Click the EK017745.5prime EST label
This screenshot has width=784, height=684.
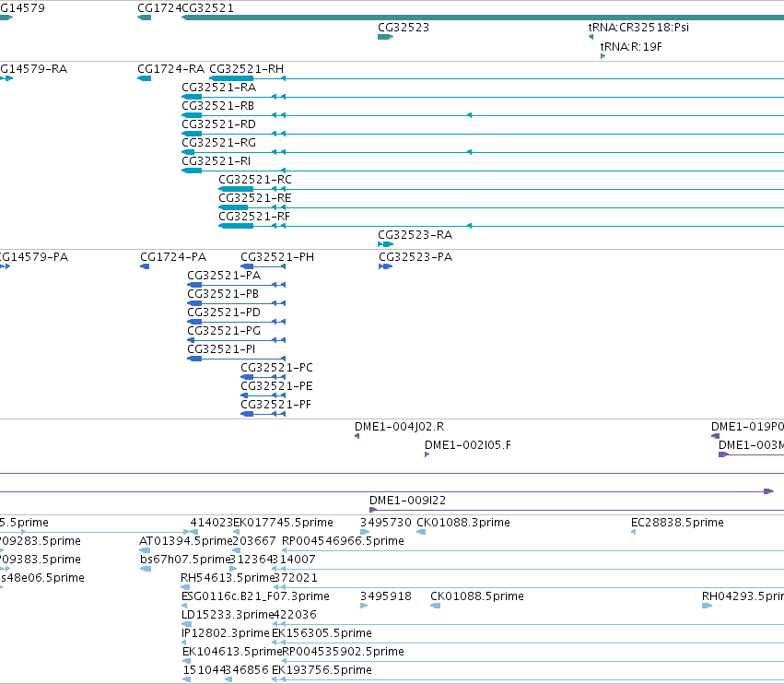click(x=284, y=523)
